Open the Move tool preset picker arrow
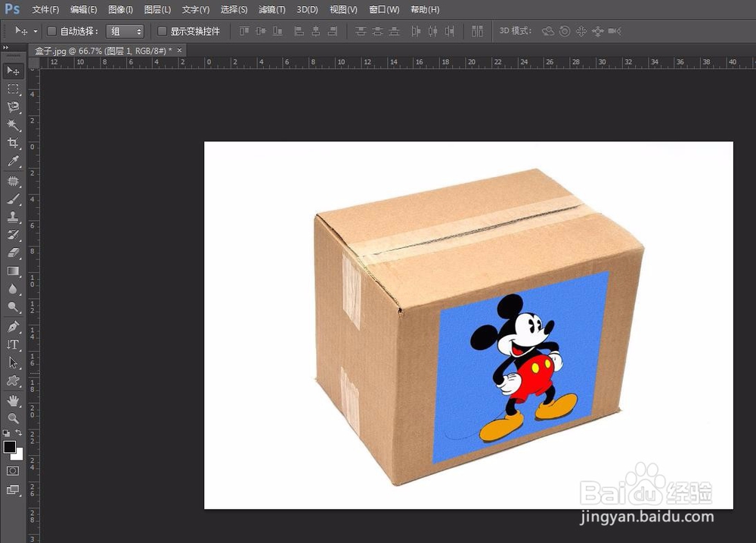 point(36,31)
